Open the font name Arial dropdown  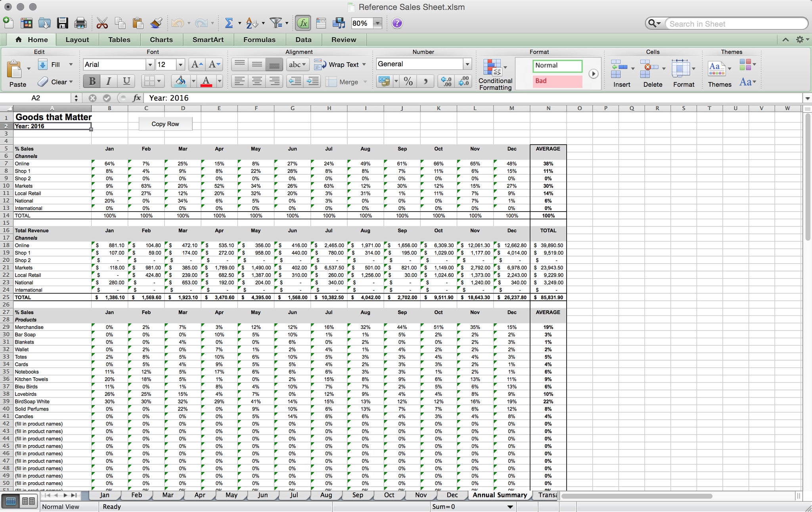tap(150, 64)
